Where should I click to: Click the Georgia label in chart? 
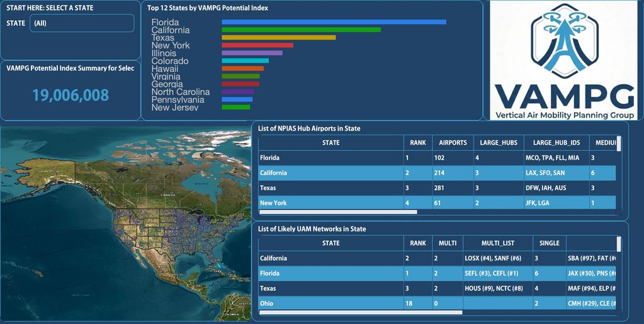pos(167,84)
